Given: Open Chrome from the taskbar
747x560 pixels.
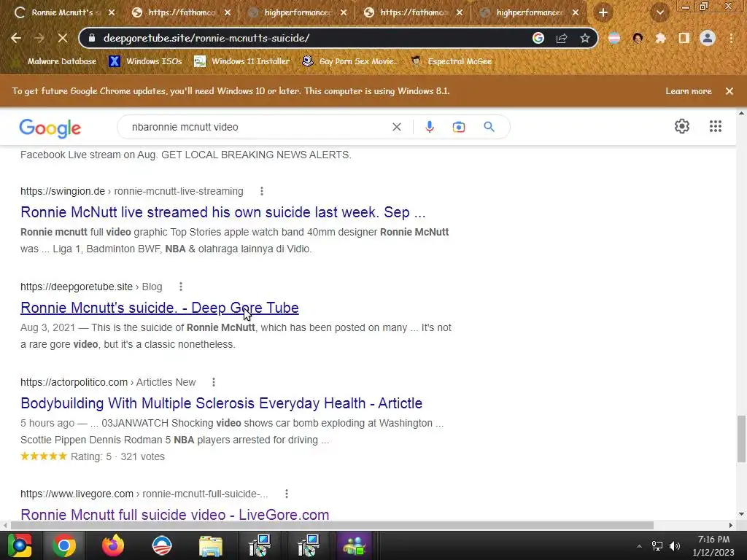Looking at the screenshot, I should pyautogui.click(x=64, y=545).
